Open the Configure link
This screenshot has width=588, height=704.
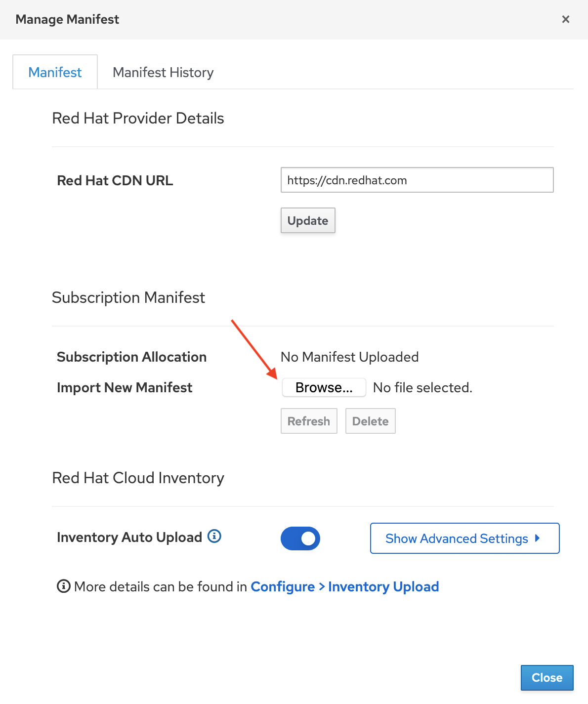(282, 586)
